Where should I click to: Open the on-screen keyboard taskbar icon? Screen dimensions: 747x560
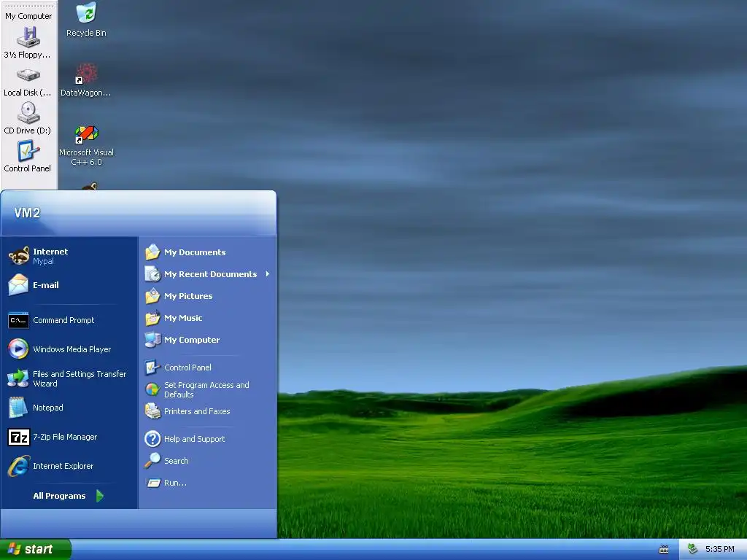(664, 550)
